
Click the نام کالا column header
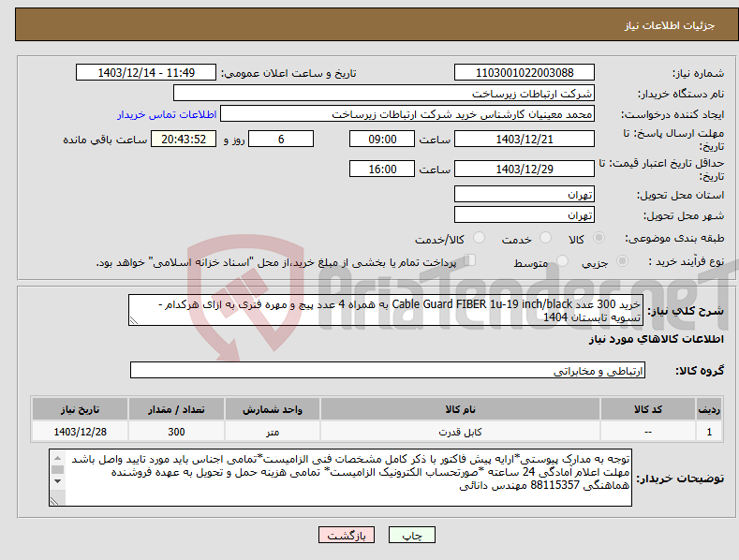coord(460,409)
